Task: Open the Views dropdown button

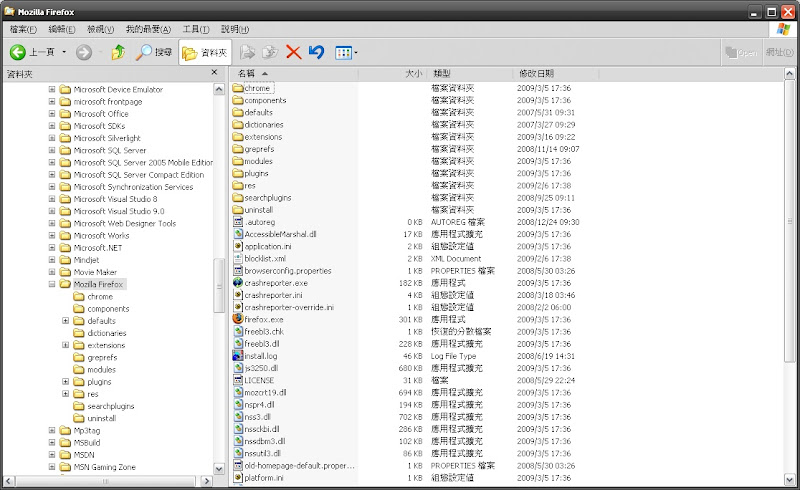Action: [346, 53]
